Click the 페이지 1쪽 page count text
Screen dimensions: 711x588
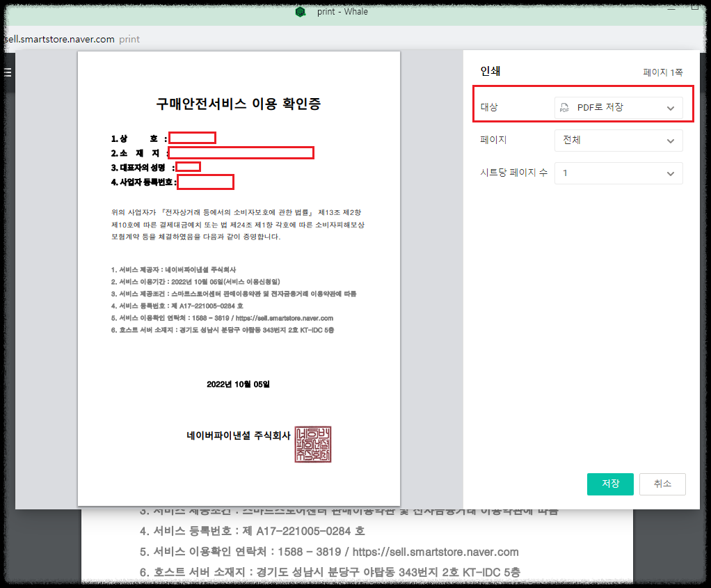click(663, 72)
